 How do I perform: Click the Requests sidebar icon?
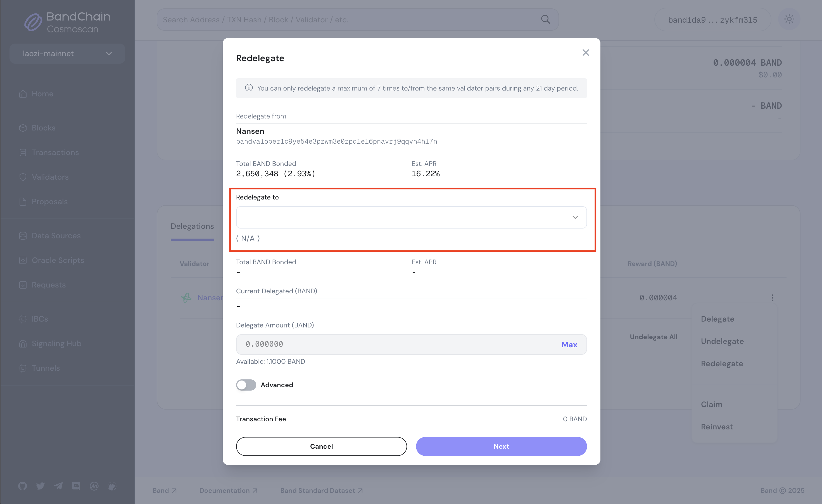(x=23, y=285)
